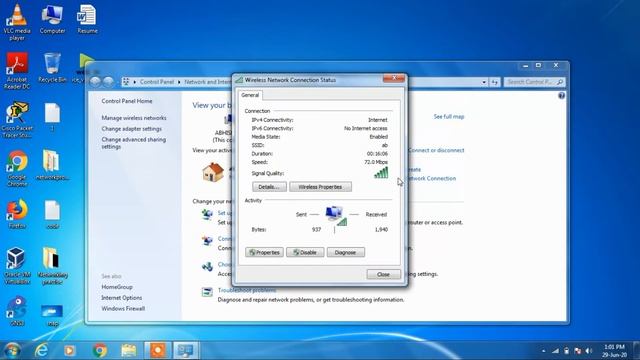
Task: Open the Recycle Bin icon
Action: [52, 67]
